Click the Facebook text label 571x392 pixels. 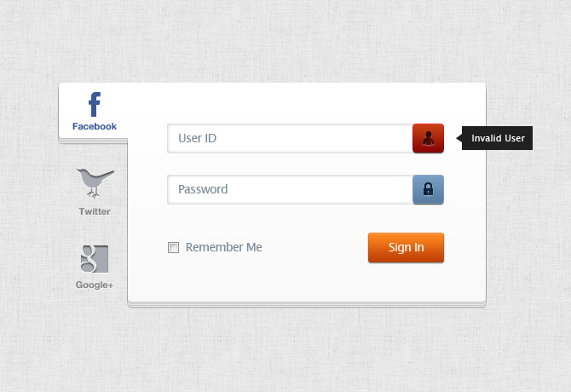(x=95, y=126)
